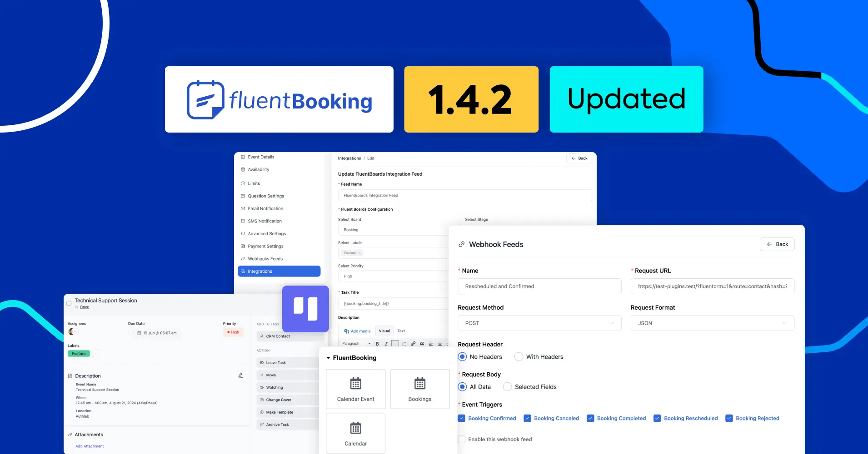Click the numbered list icon in editor toolbar
Viewport: 868px width, 454px height.
point(404,344)
